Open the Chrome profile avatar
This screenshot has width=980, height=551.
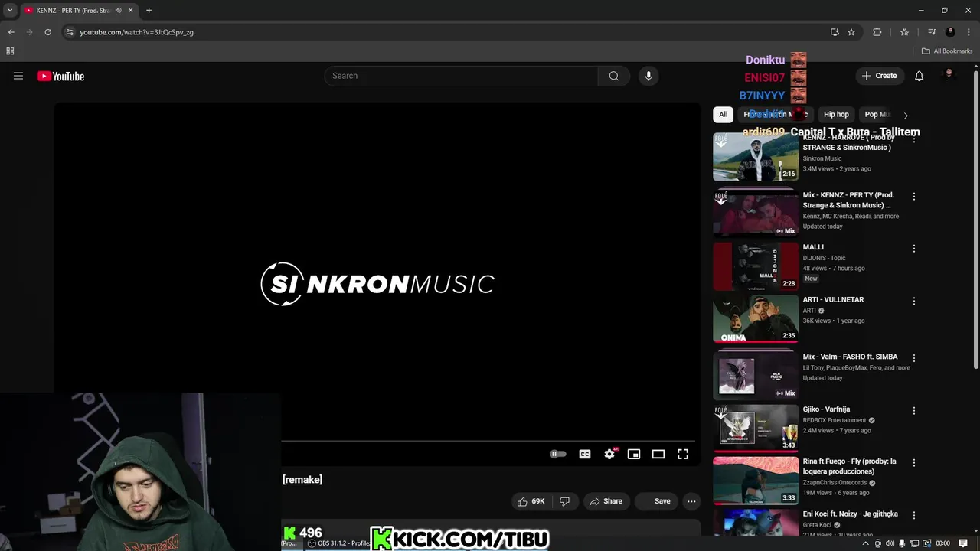click(950, 32)
